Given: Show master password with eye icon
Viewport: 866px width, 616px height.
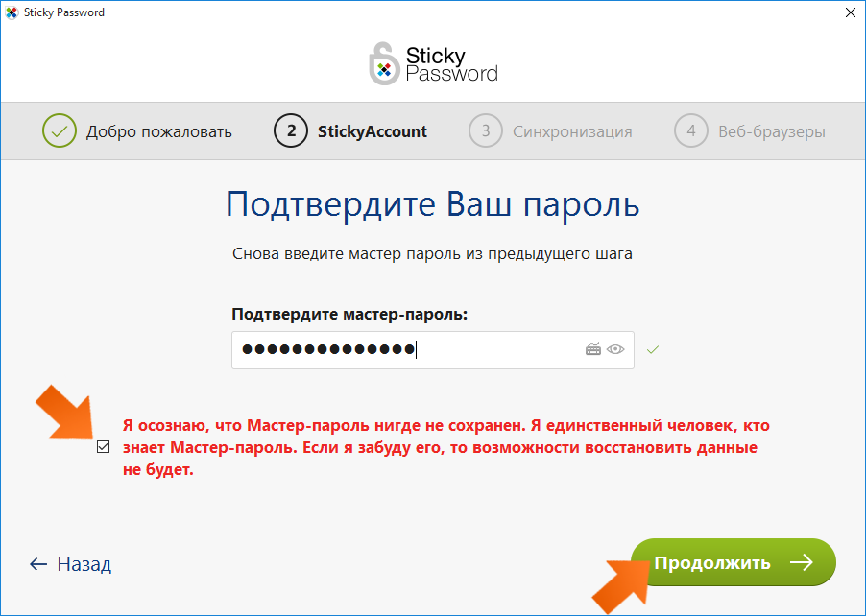Looking at the screenshot, I should (615, 349).
